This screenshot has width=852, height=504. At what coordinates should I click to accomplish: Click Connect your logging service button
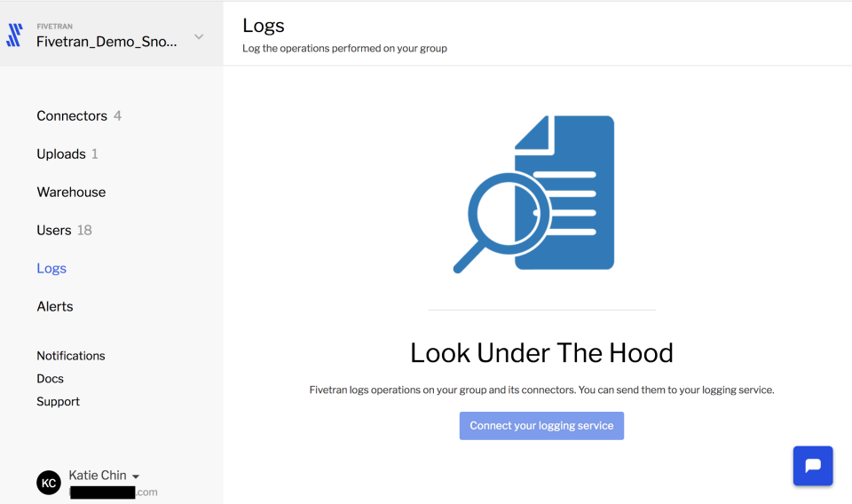coord(541,426)
